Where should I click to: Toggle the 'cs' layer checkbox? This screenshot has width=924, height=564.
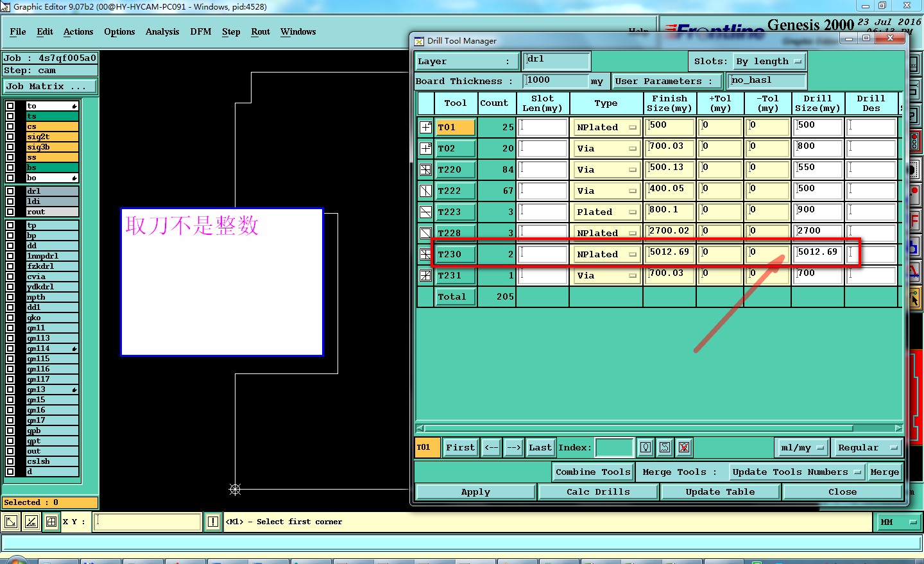tap(10, 126)
